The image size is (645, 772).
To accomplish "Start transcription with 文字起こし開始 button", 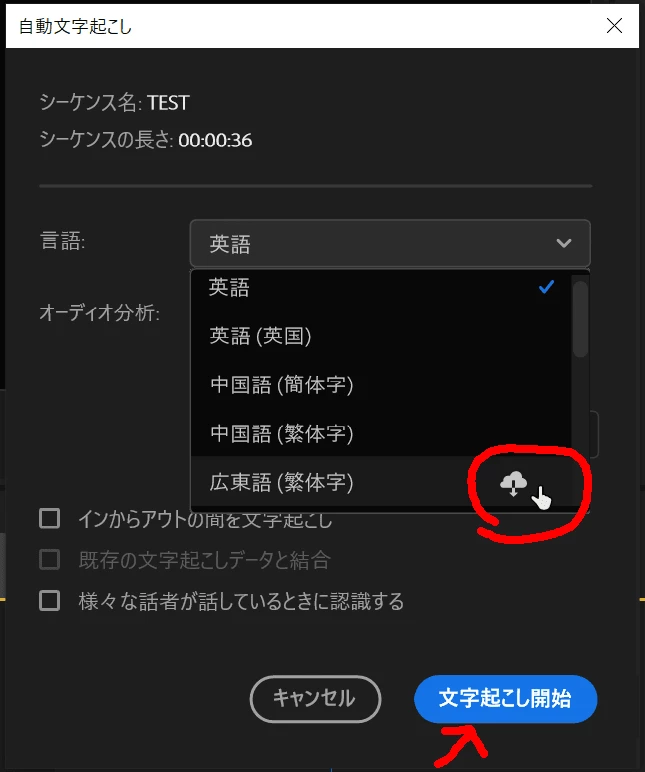I will point(506,699).
